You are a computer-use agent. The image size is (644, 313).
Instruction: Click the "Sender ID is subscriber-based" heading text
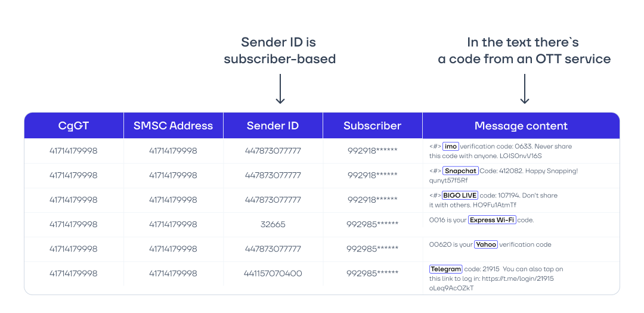(x=279, y=51)
